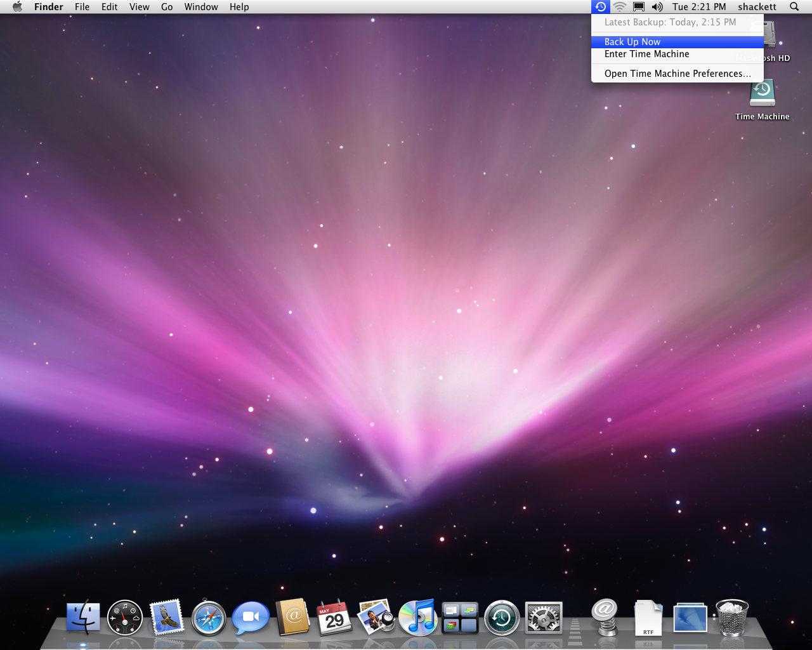
Task: Open the Apple menu
Action: (17, 7)
